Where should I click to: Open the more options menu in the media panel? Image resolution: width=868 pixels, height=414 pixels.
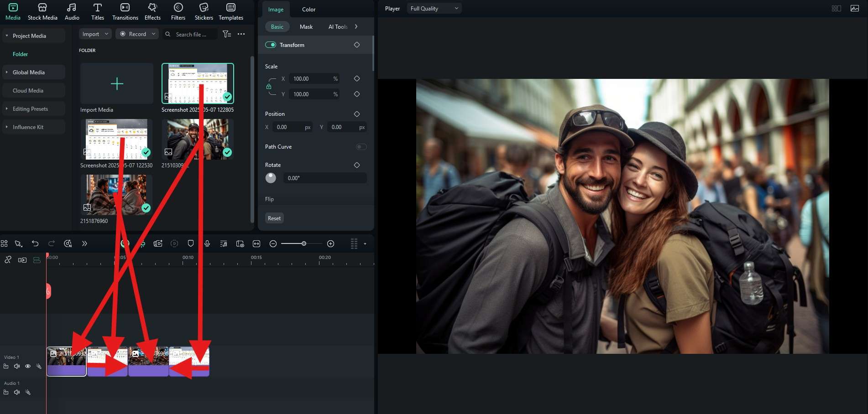tap(241, 34)
